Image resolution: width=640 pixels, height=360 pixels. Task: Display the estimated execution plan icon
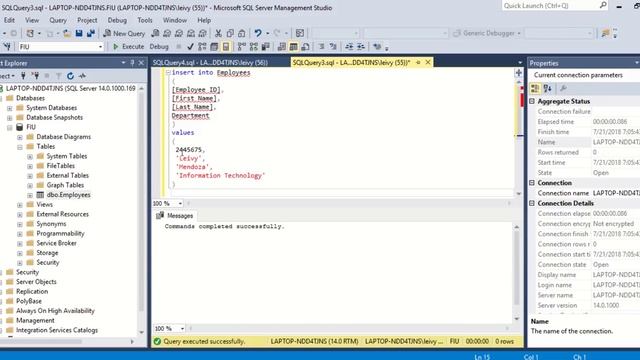click(202, 47)
